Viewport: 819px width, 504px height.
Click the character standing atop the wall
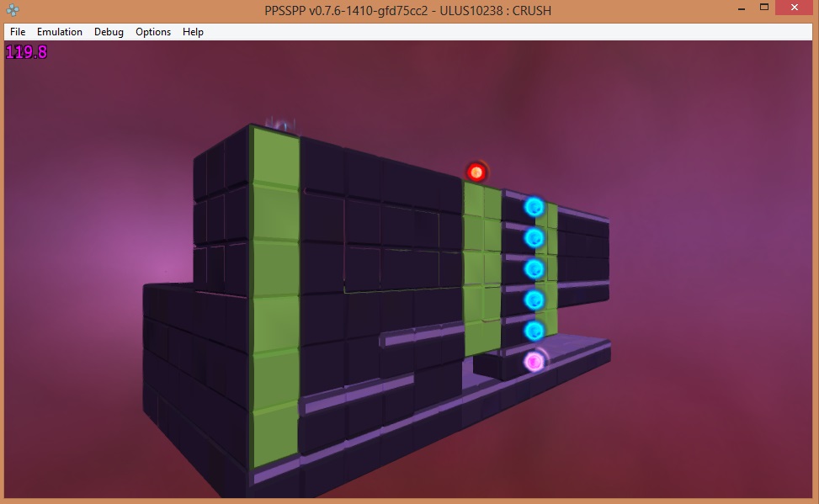coord(282,125)
